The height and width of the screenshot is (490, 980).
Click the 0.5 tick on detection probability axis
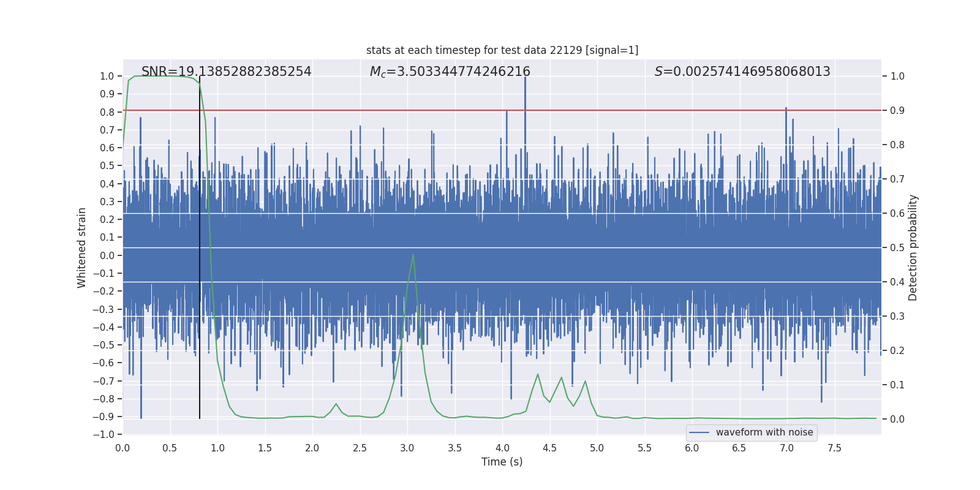897,248
